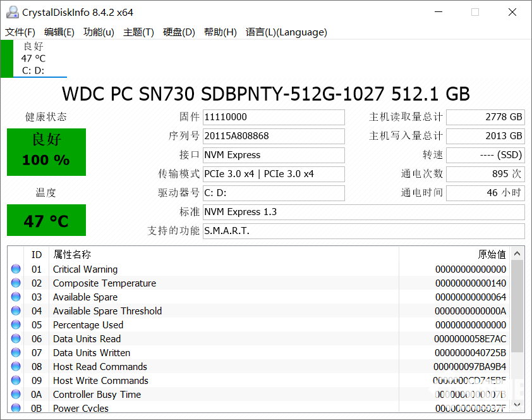Click the rotation rate field ---- (SSD)
Viewport: 532px width, 420px height.
[x=485, y=155]
